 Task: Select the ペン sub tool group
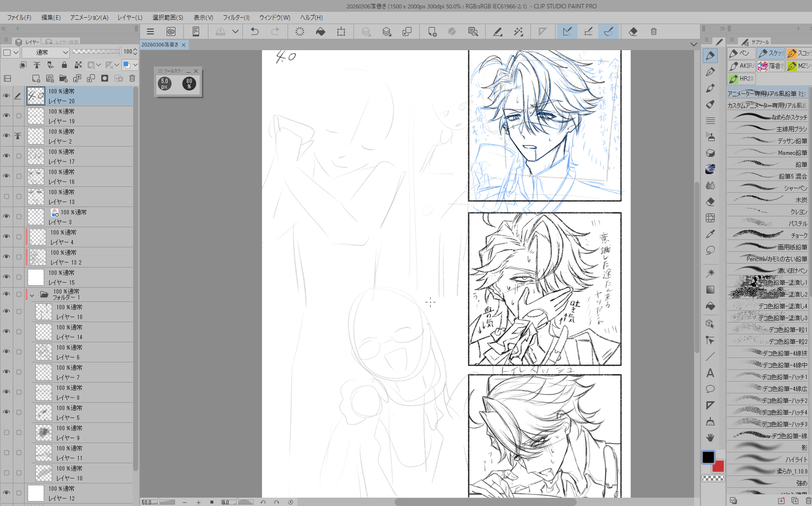click(x=741, y=53)
